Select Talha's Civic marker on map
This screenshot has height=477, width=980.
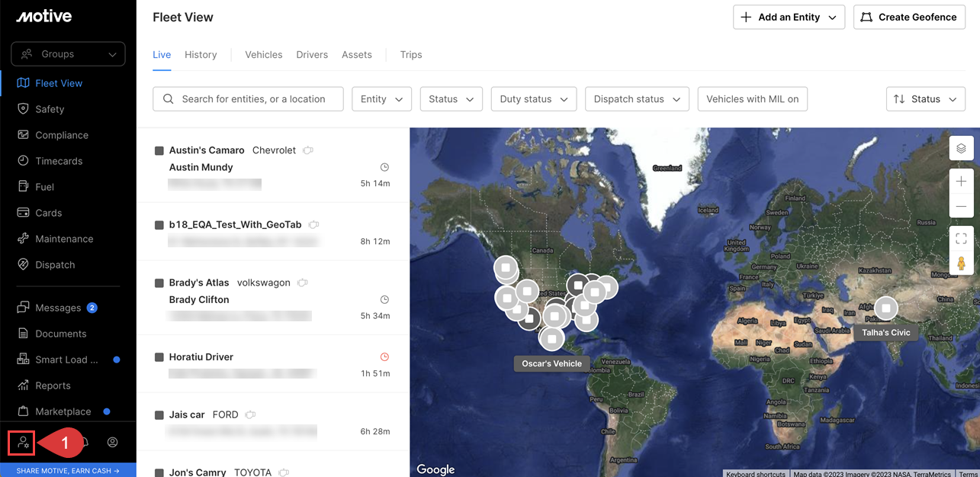coord(885,308)
